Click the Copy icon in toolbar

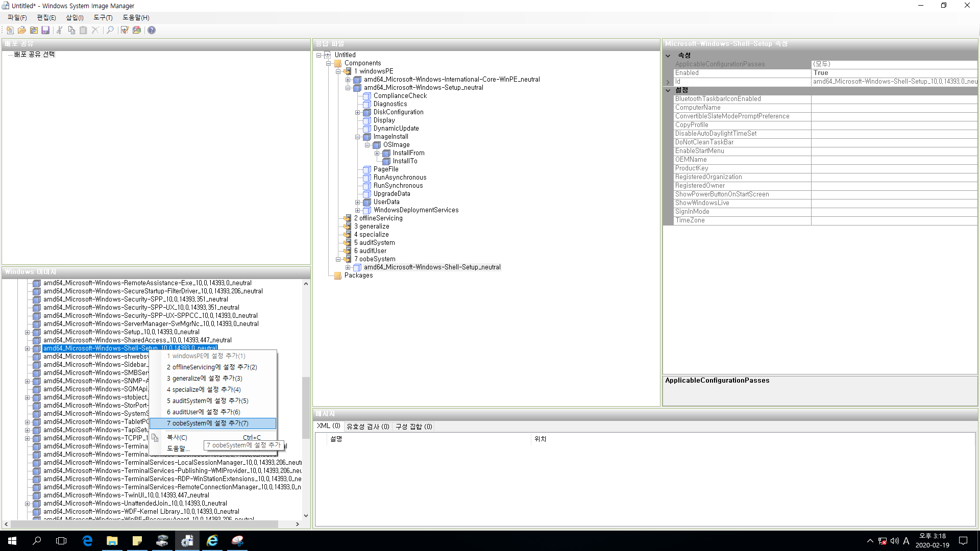click(x=71, y=30)
